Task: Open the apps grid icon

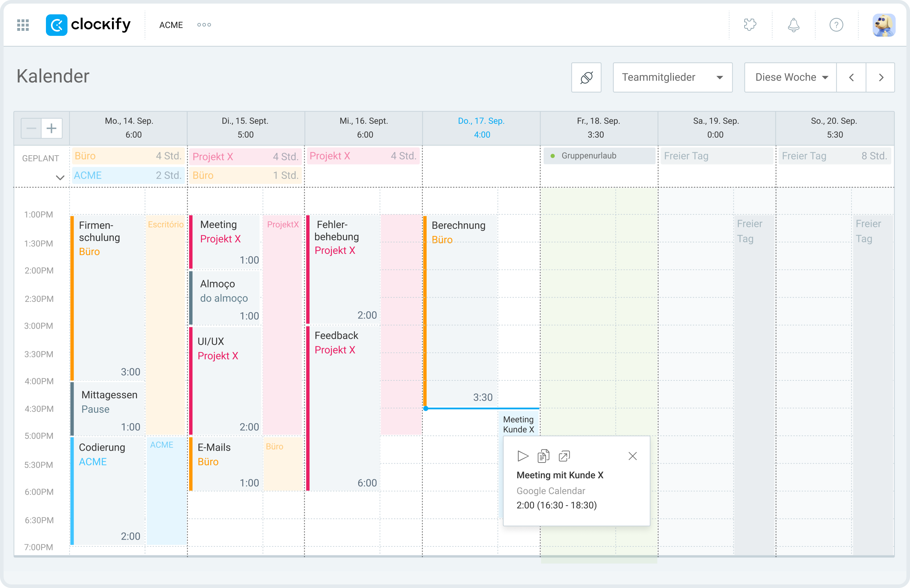Action: pos(23,25)
